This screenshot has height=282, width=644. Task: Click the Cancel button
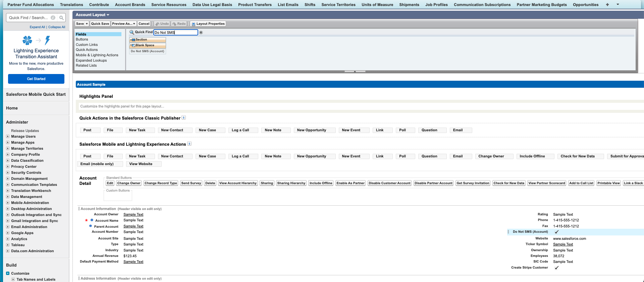144,24
